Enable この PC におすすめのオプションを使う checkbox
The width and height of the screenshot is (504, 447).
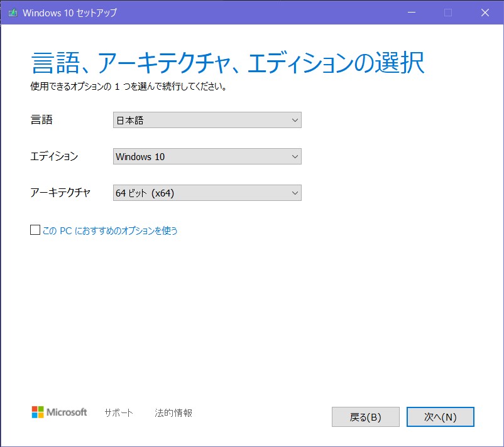coord(35,230)
